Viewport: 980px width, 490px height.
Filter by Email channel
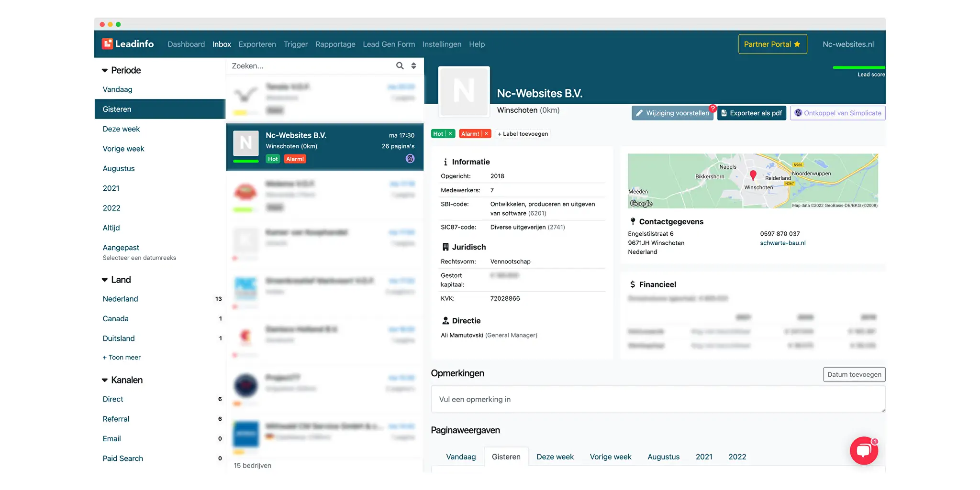(x=111, y=439)
